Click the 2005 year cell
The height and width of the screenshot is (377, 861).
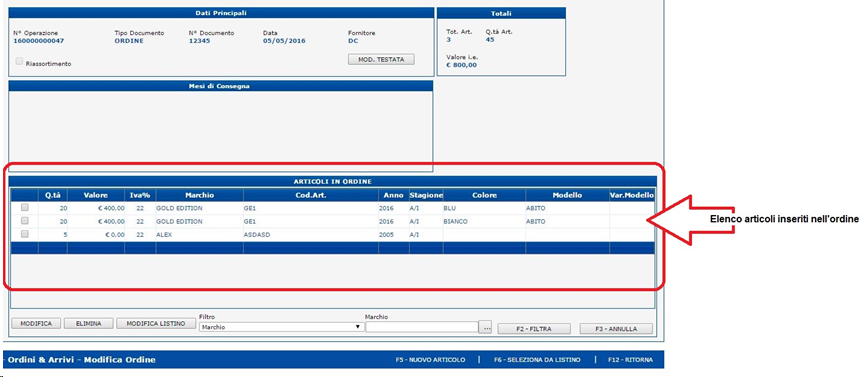(x=394, y=234)
